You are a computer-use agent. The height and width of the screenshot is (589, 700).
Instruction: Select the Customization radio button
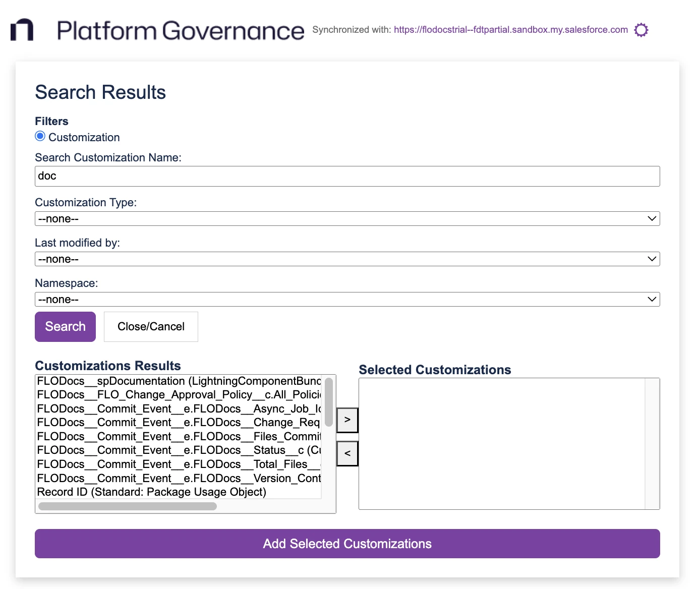[40, 137]
